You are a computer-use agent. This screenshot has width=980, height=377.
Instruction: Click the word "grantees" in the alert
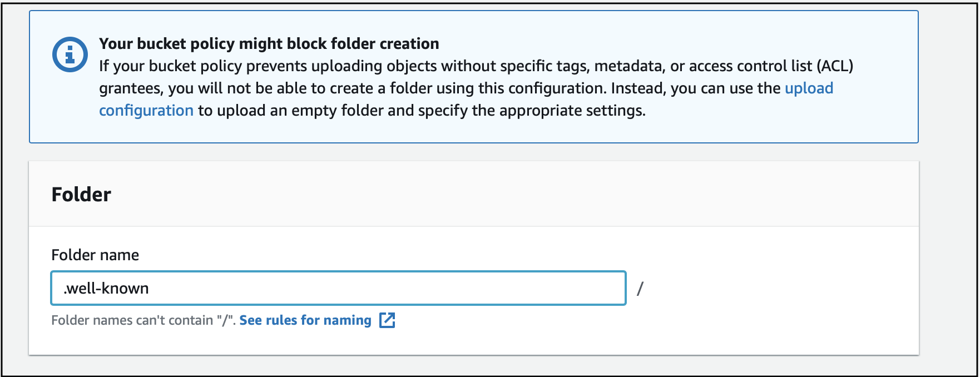click(x=131, y=88)
